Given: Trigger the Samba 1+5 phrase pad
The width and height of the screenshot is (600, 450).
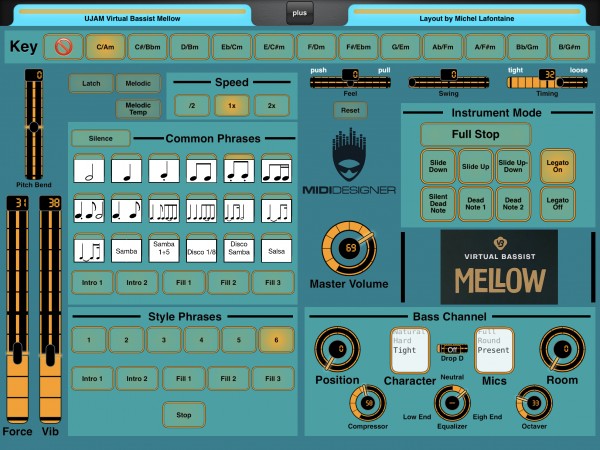Looking at the screenshot, I should (164, 248).
